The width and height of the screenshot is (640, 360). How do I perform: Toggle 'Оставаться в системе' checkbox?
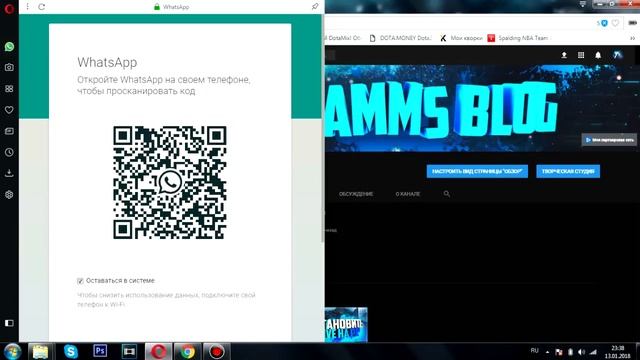coord(80,281)
